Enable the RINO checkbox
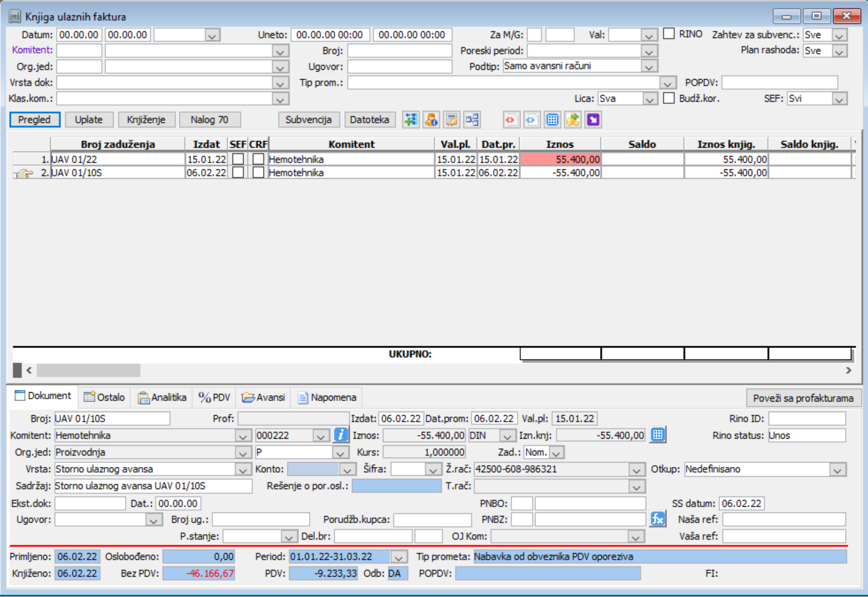The image size is (868, 597). coord(668,34)
